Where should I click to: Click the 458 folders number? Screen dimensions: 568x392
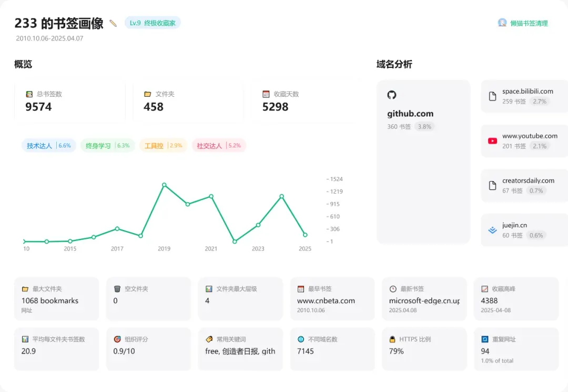[x=153, y=107]
